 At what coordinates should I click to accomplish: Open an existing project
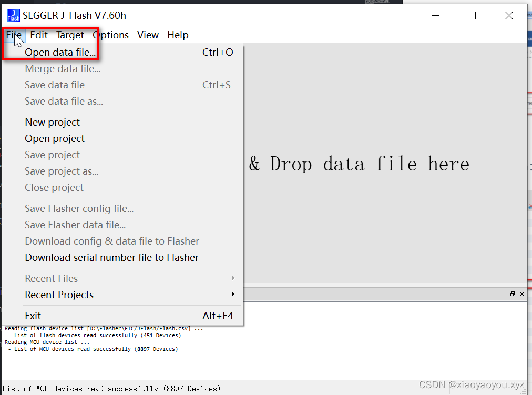coord(55,138)
